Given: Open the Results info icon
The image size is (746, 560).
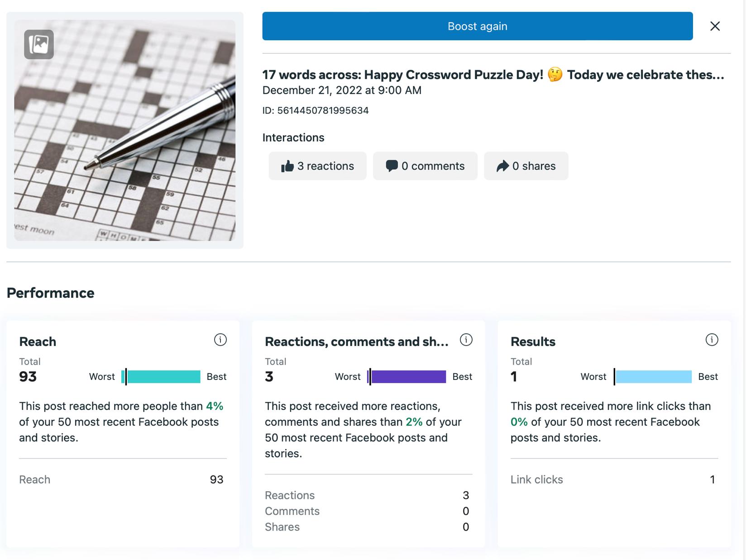Looking at the screenshot, I should [712, 340].
